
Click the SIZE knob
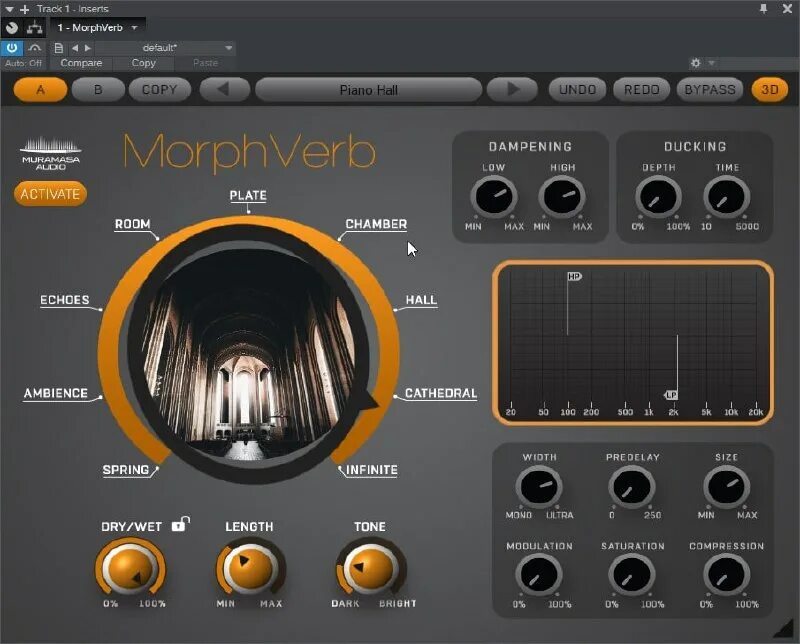pos(727,487)
